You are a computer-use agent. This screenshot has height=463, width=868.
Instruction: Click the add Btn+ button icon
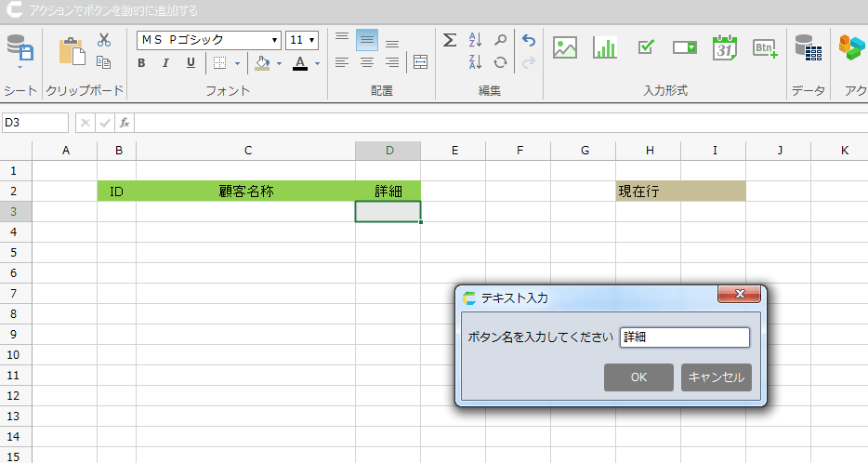pyautogui.click(x=765, y=47)
